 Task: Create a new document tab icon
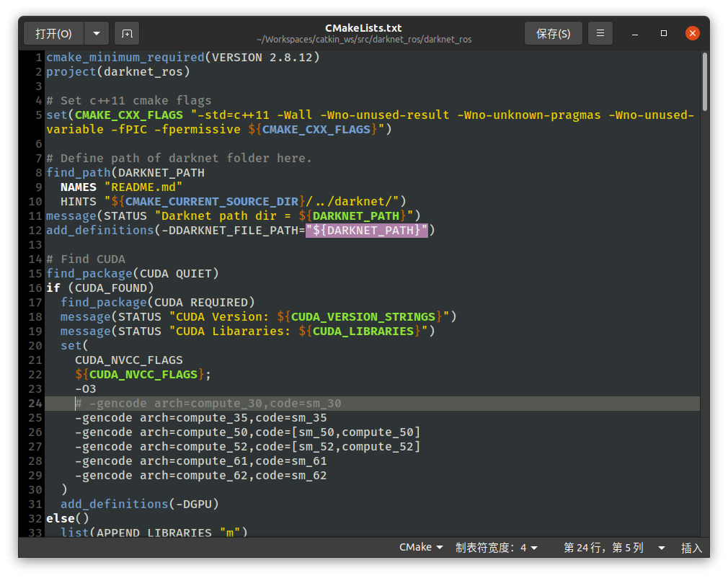(127, 33)
